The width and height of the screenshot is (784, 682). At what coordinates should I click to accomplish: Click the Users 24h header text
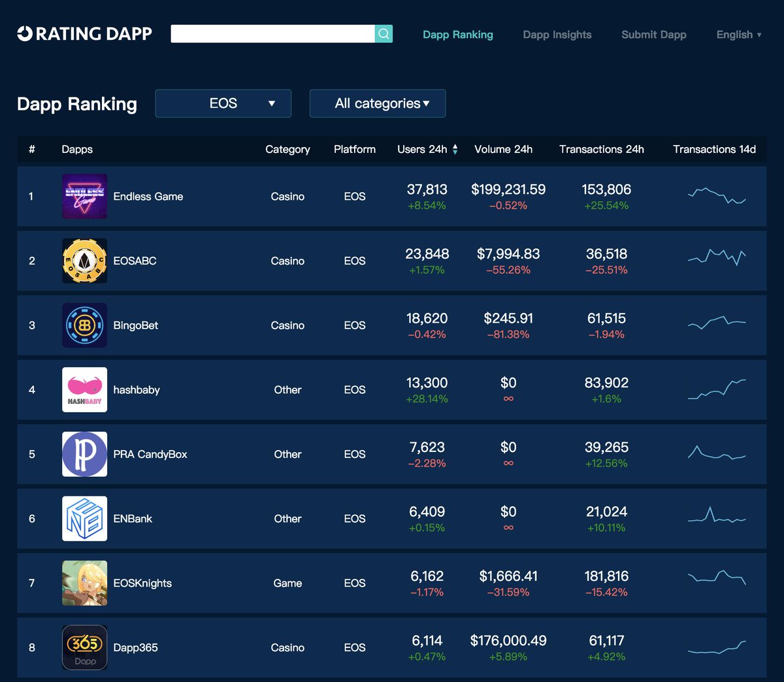pyautogui.click(x=422, y=150)
